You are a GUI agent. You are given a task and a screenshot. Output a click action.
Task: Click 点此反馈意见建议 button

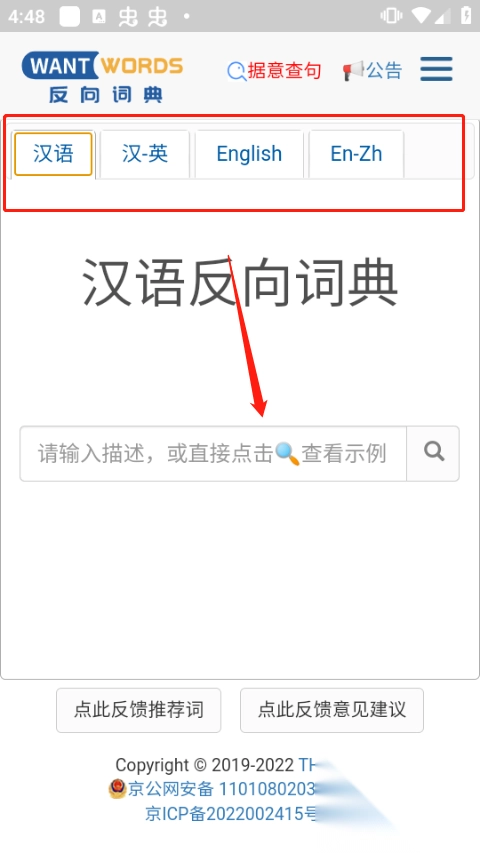pos(332,710)
